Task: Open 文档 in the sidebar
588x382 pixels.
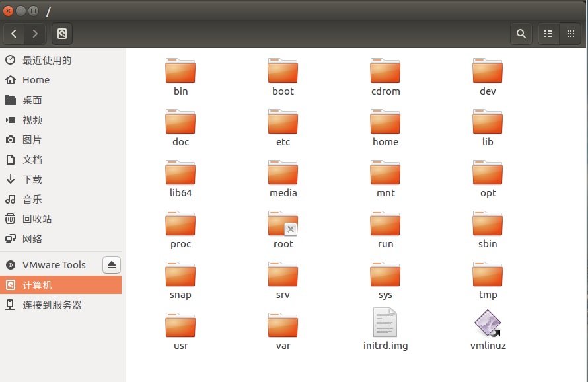Action: [x=61, y=160]
